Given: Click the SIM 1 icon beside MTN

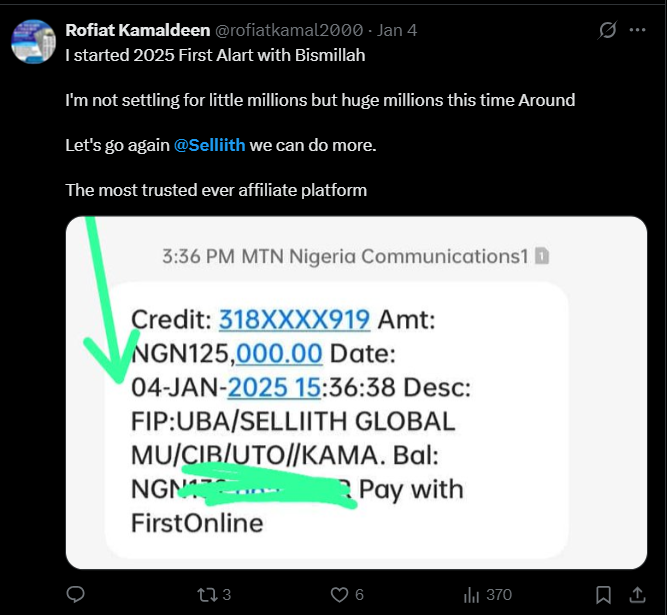Looking at the screenshot, I should click(x=541, y=256).
